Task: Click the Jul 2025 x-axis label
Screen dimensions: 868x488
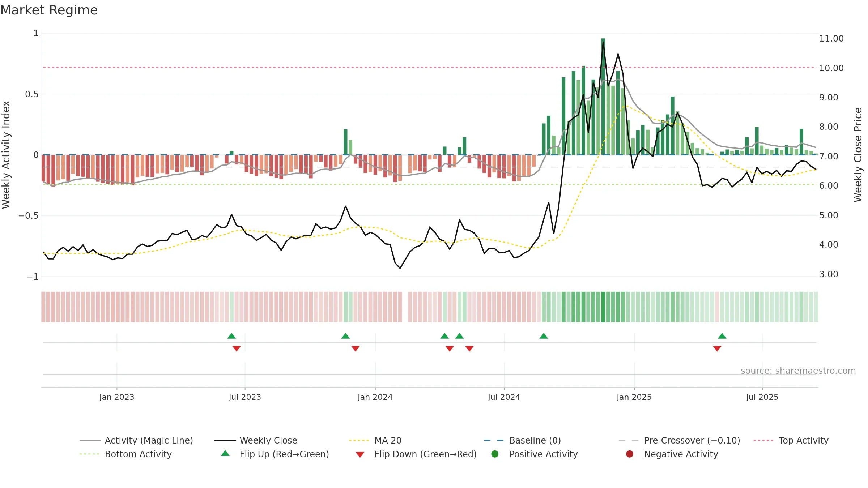Action: click(x=762, y=397)
